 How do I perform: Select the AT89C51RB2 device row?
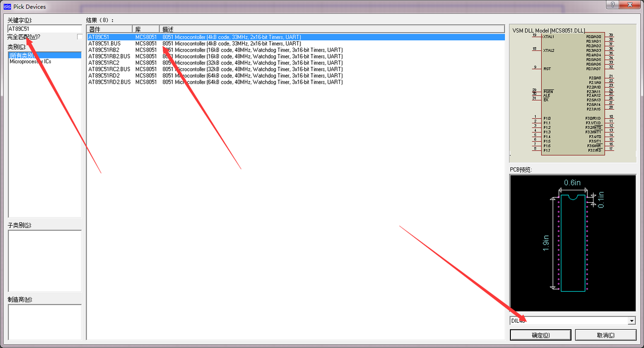[296, 50]
